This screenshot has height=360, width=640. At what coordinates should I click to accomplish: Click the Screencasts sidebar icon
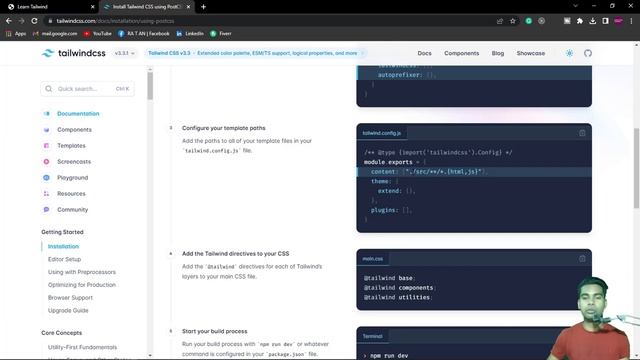click(46, 162)
